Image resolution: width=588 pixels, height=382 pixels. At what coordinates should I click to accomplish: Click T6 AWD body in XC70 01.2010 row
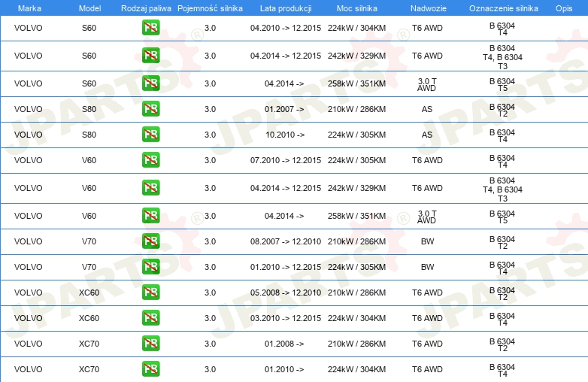click(x=427, y=369)
